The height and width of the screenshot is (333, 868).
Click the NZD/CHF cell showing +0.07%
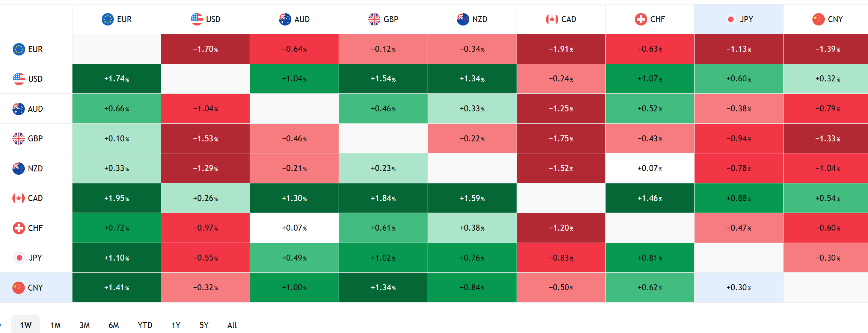(x=649, y=168)
